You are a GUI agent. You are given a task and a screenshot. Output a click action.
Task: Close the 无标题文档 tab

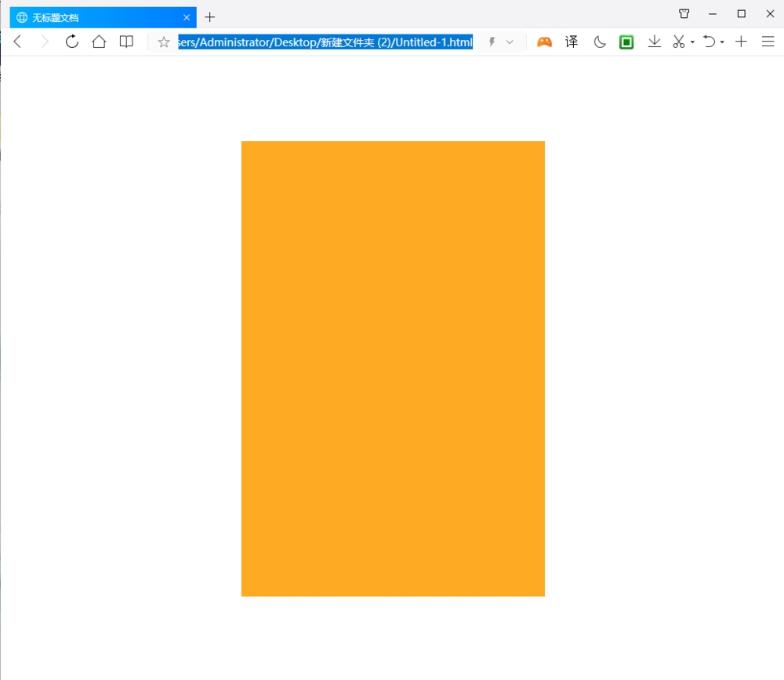(187, 17)
